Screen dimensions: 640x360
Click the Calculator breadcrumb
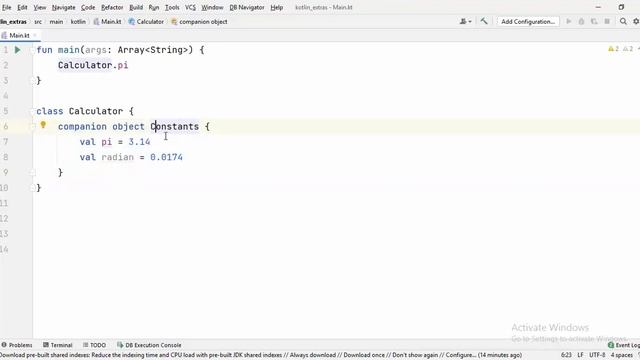146,22
